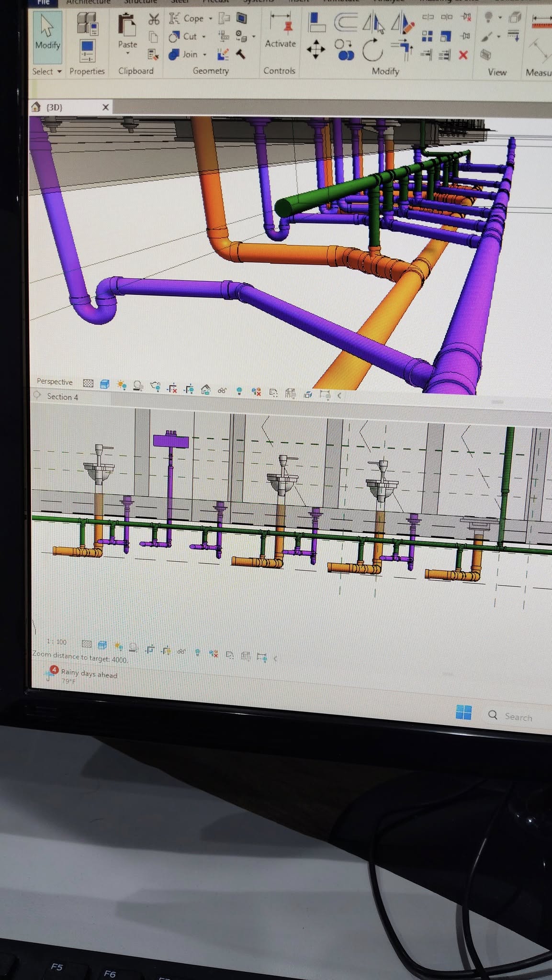
Task: Toggle Shadows in 3D view
Action: click(138, 385)
